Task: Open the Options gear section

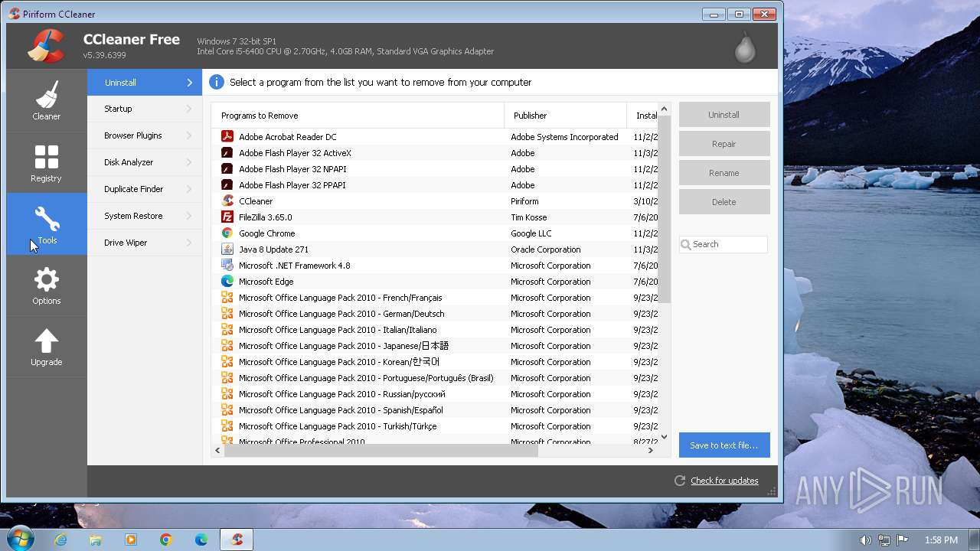Action: (x=46, y=285)
